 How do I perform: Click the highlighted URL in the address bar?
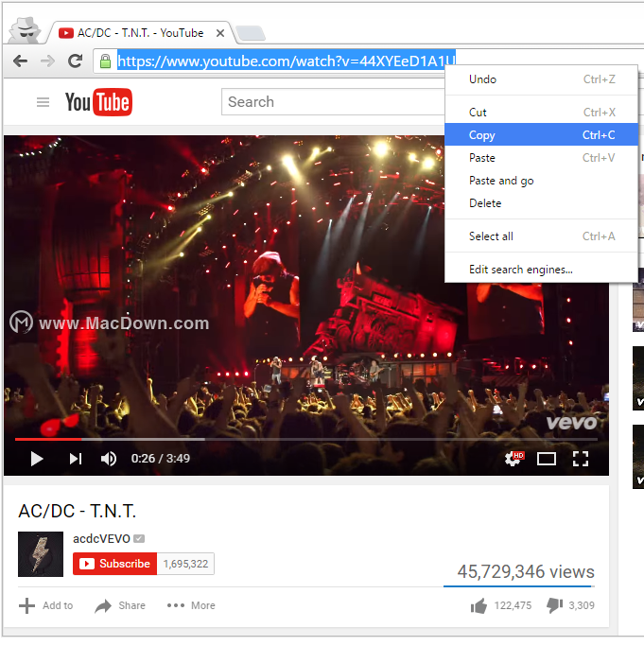pyautogui.click(x=287, y=61)
